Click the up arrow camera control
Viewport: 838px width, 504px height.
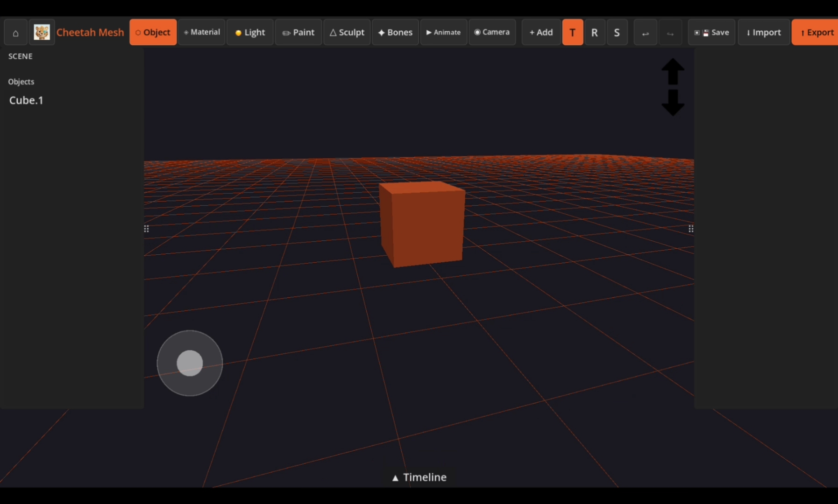point(673,71)
